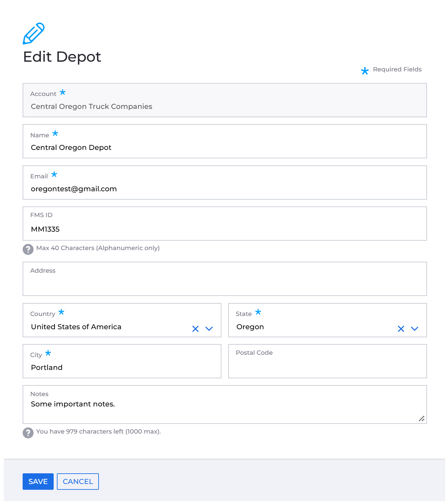Clear the State selection with the X
The image size is (448, 504).
click(401, 329)
